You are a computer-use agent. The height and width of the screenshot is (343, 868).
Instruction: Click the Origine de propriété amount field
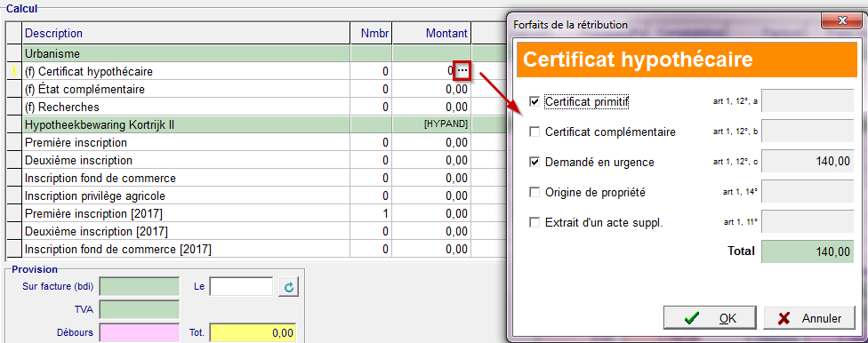click(x=808, y=191)
